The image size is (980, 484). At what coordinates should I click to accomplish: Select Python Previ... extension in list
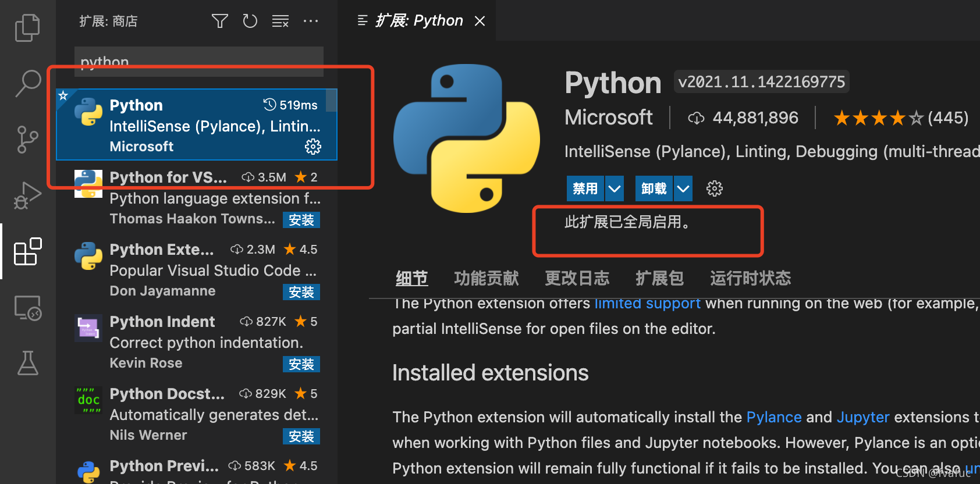coord(197,468)
